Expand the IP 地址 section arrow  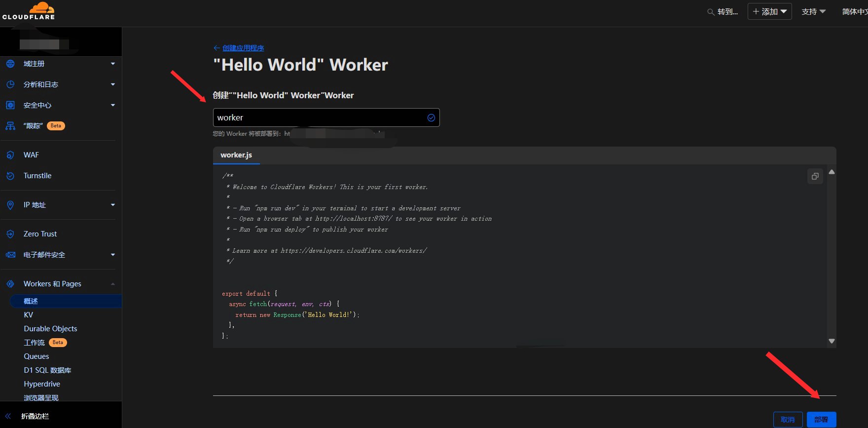113,205
